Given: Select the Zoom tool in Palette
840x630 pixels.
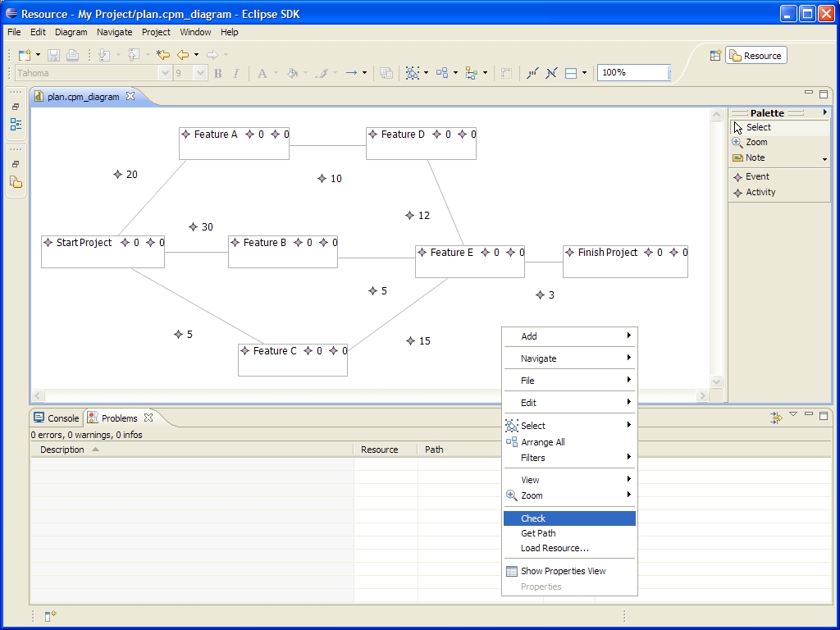Looking at the screenshot, I should coord(756,142).
